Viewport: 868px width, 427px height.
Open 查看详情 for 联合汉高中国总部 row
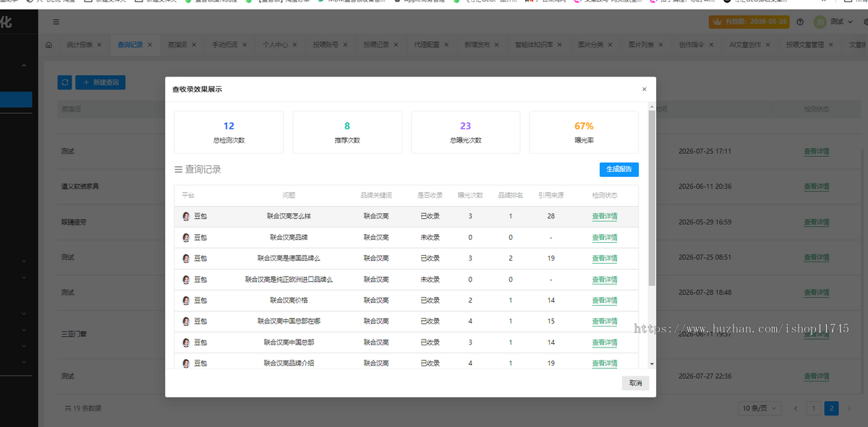(x=605, y=342)
